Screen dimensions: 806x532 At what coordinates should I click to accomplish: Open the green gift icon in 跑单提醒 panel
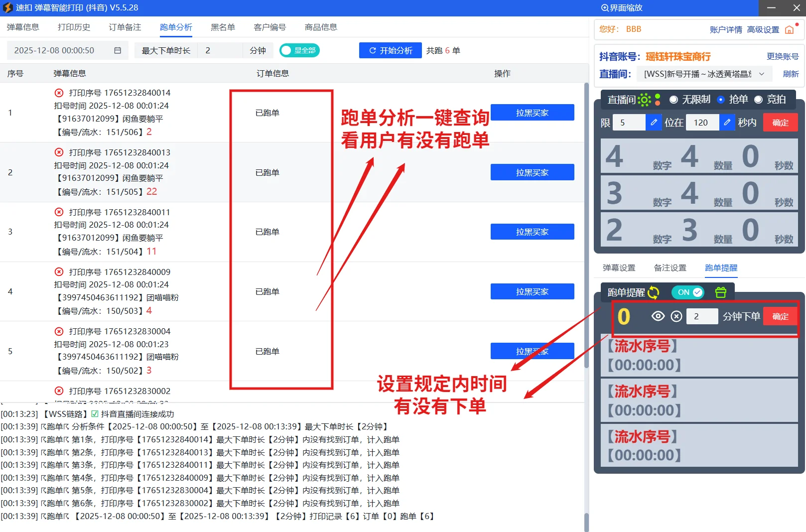[x=721, y=292]
